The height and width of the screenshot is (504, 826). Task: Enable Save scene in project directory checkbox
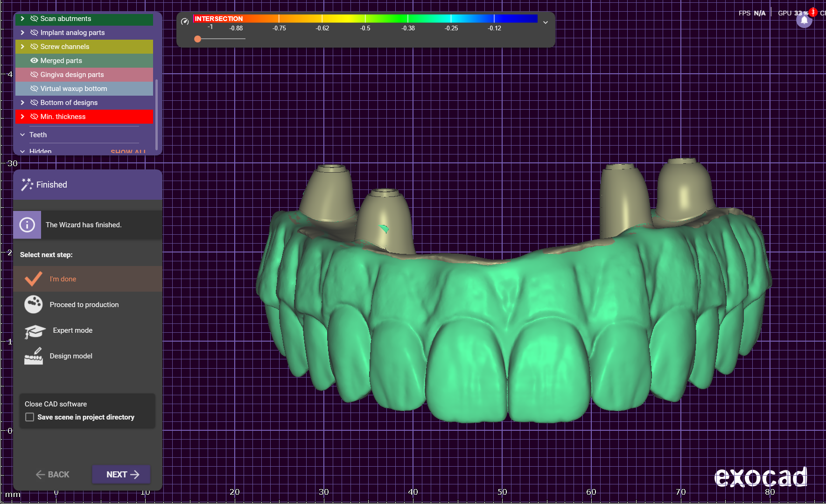coord(30,417)
